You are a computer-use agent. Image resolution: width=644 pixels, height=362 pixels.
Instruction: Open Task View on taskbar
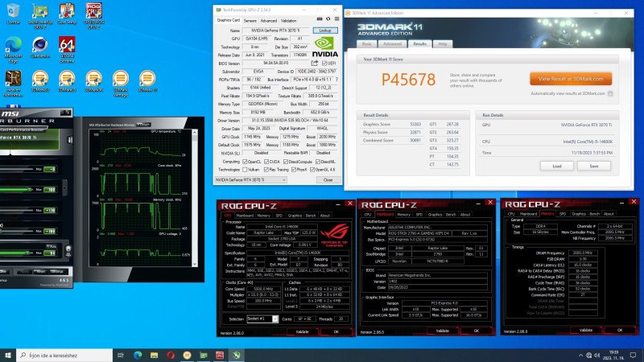tap(120, 355)
